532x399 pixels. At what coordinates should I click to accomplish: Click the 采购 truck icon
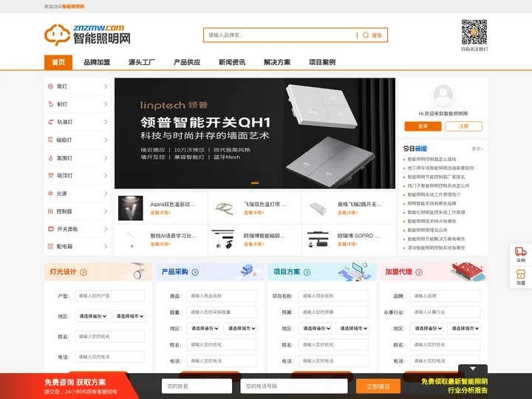(520, 252)
